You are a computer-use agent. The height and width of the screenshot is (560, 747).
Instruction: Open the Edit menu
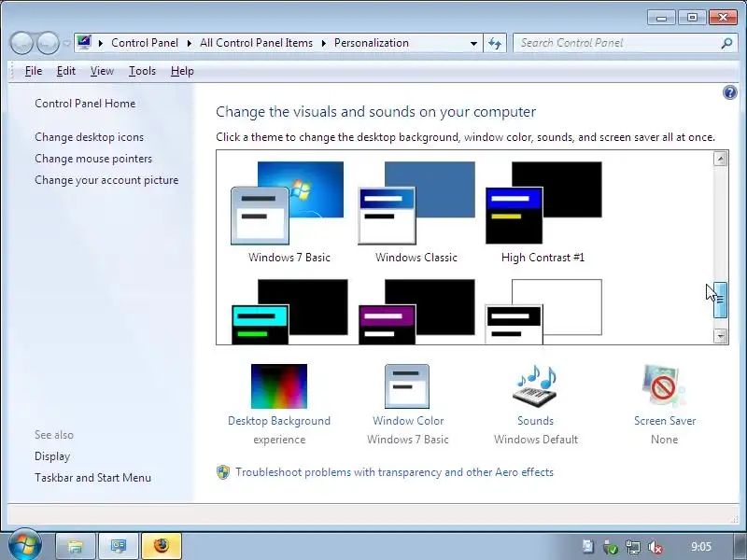(x=65, y=71)
